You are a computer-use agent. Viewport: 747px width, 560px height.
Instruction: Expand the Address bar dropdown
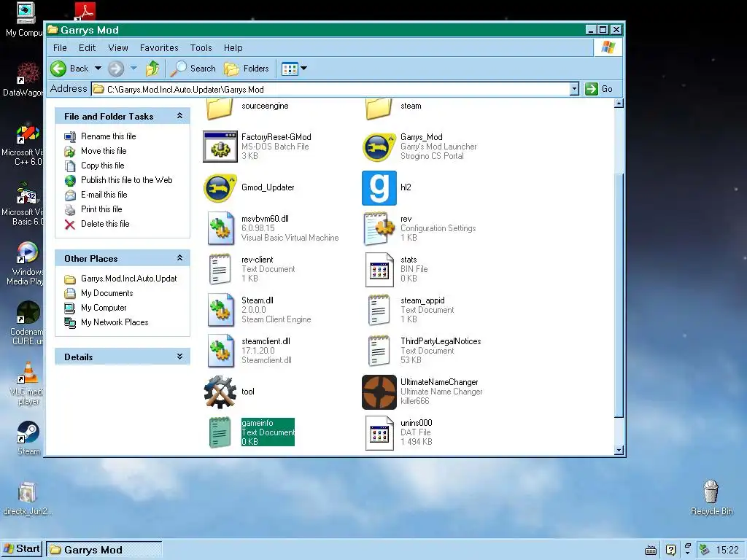[x=574, y=89]
